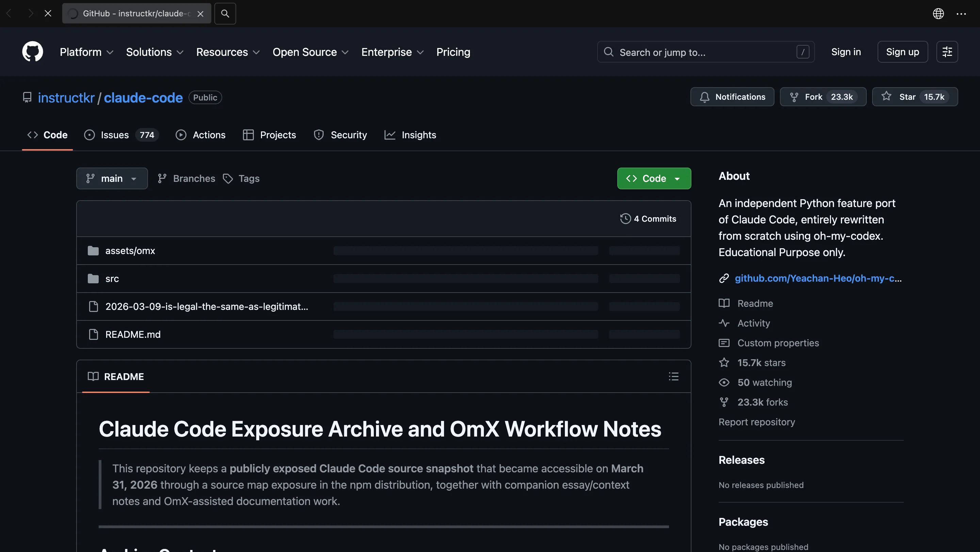Select the README tab in file viewer
Image resolution: width=980 pixels, height=552 pixels.
[x=116, y=377]
